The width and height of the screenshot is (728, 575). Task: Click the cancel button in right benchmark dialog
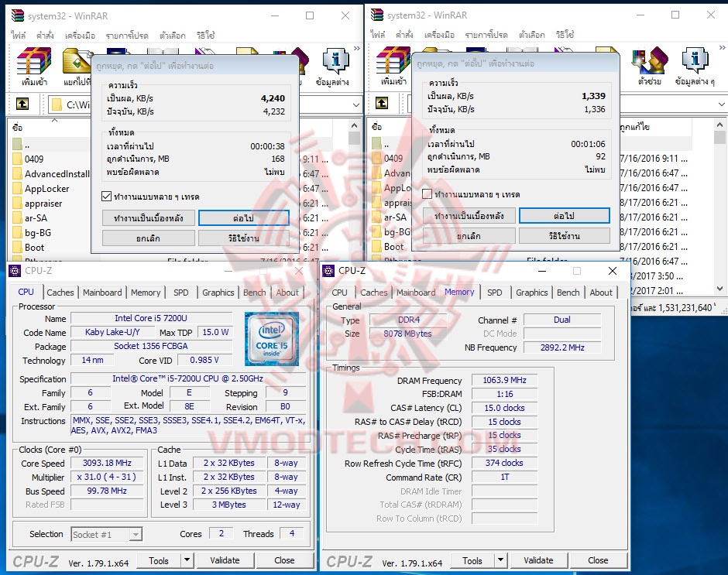coord(469,236)
